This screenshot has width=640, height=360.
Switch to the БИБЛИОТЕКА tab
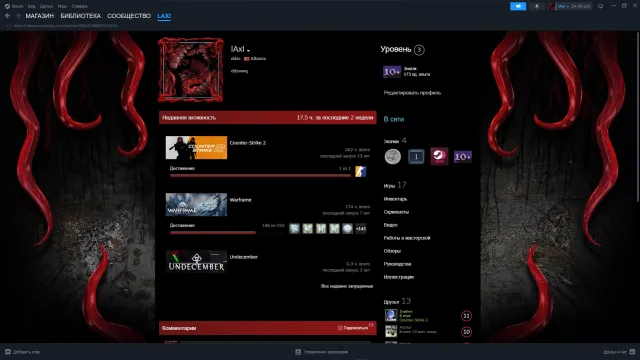click(80, 16)
